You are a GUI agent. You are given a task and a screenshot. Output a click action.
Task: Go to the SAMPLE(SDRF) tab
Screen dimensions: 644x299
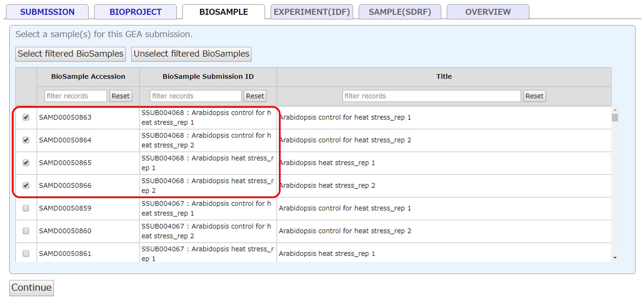pos(400,12)
